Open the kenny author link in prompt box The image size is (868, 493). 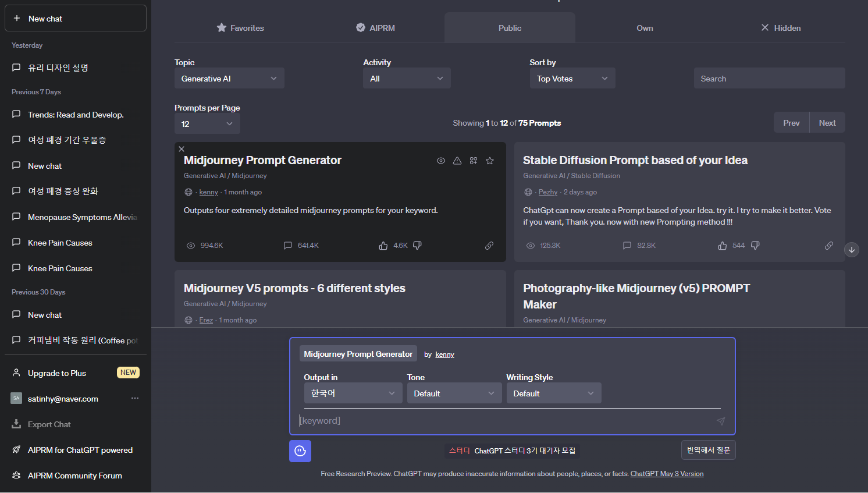click(444, 354)
